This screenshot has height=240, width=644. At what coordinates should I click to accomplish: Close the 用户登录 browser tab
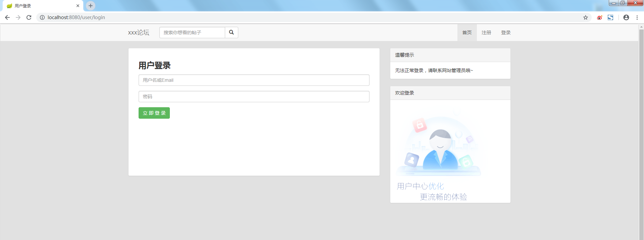[78, 6]
